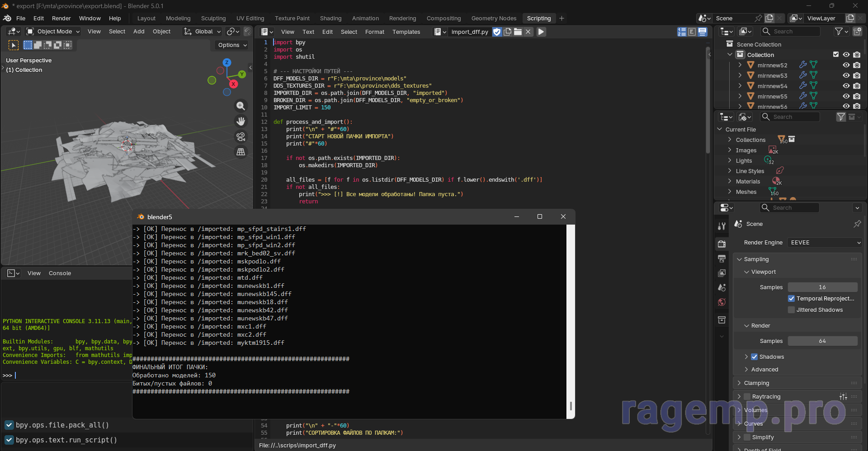Click the Options button in viewport
Viewport: 868px width, 451px height.
(x=232, y=45)
